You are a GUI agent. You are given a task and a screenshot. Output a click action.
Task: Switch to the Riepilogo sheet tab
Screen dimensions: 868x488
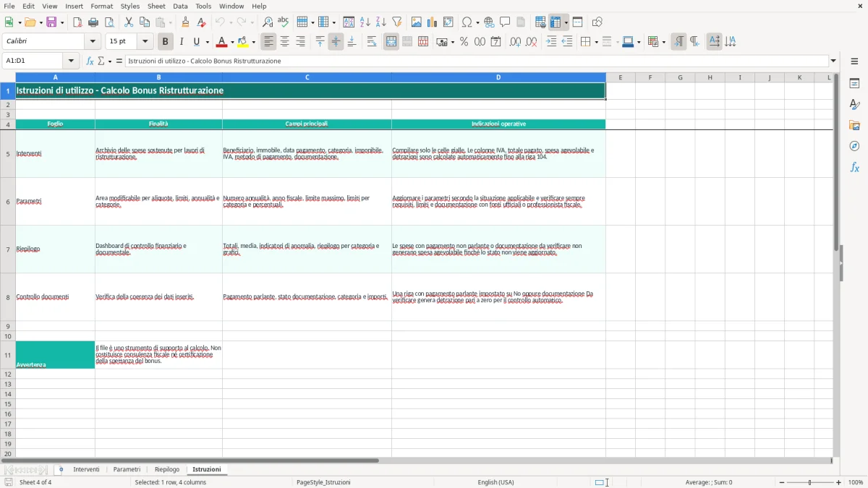click(x=167, y=469)
